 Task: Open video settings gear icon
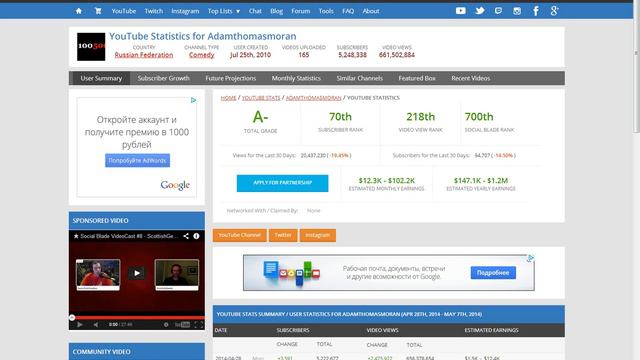(x=166, y=324)
